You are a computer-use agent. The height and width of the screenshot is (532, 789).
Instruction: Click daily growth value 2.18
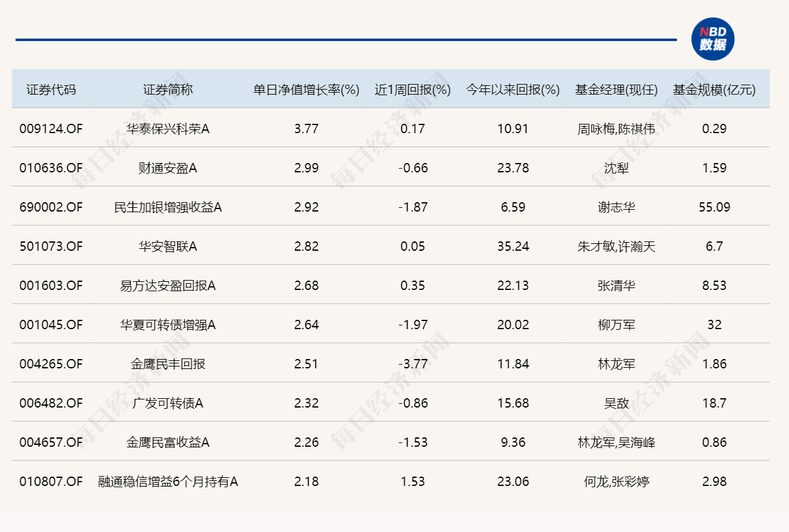[306, 482]
